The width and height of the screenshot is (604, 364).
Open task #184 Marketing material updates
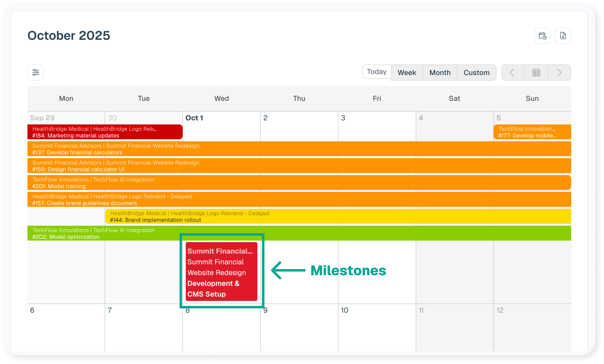point(105,132)
